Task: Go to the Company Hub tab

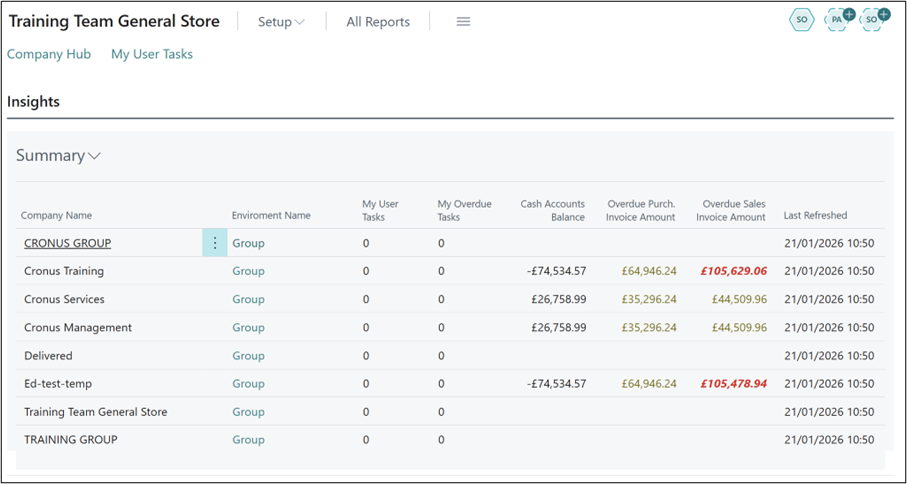Action: (49, 54)
